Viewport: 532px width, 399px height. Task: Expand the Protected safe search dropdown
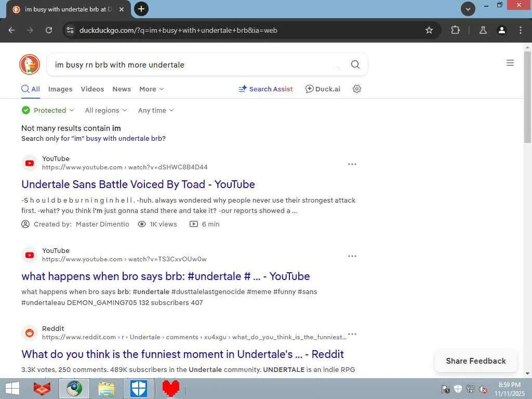pos(48,110)
